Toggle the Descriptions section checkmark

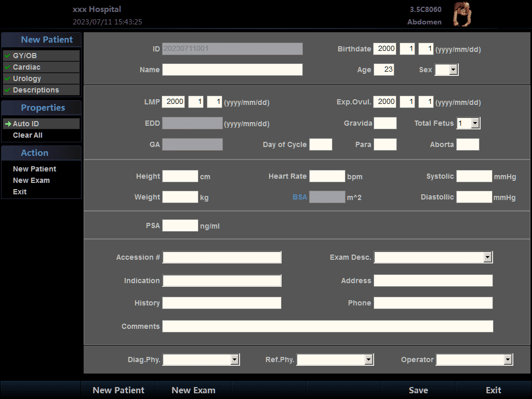pos(8,90)
